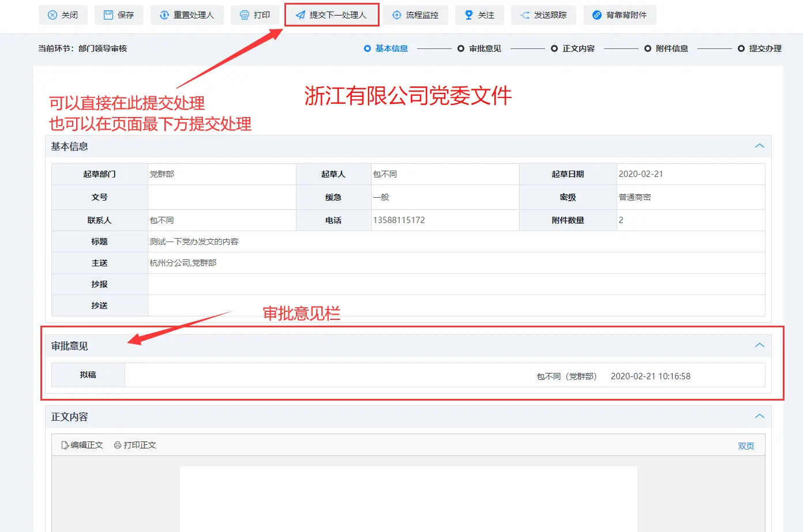This screenshot has height=532, width=803.
Task: Switch to 双页 view
Action: pyautogui.click(x=746, y=446)
